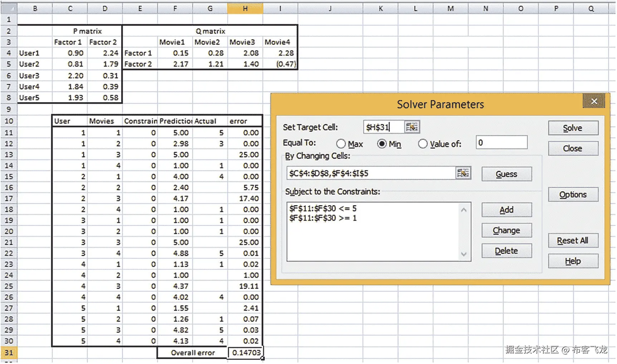Click the 'P matrix' heading cell
The image size is (617, 364).
pyautogui.click(x=87, y=31)
